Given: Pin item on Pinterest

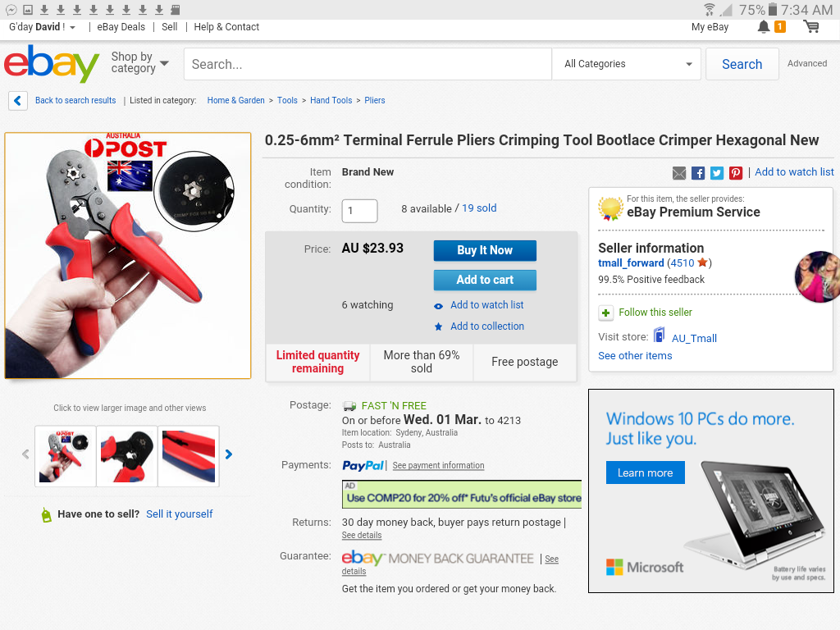Looking at the screenshot, I should (736, 172).
